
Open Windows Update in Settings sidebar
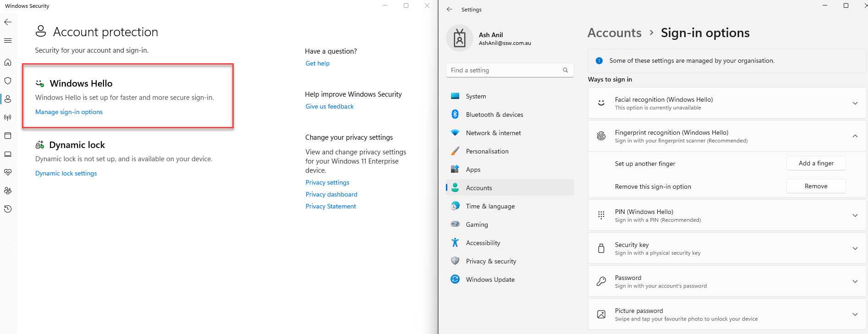tap(490, 279)
